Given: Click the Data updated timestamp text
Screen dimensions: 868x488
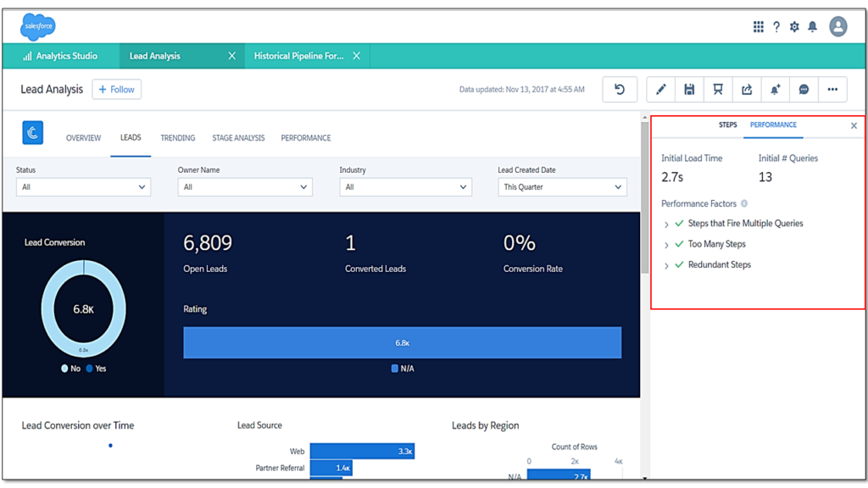Looking at the screenshot, I should pos(521,89).
